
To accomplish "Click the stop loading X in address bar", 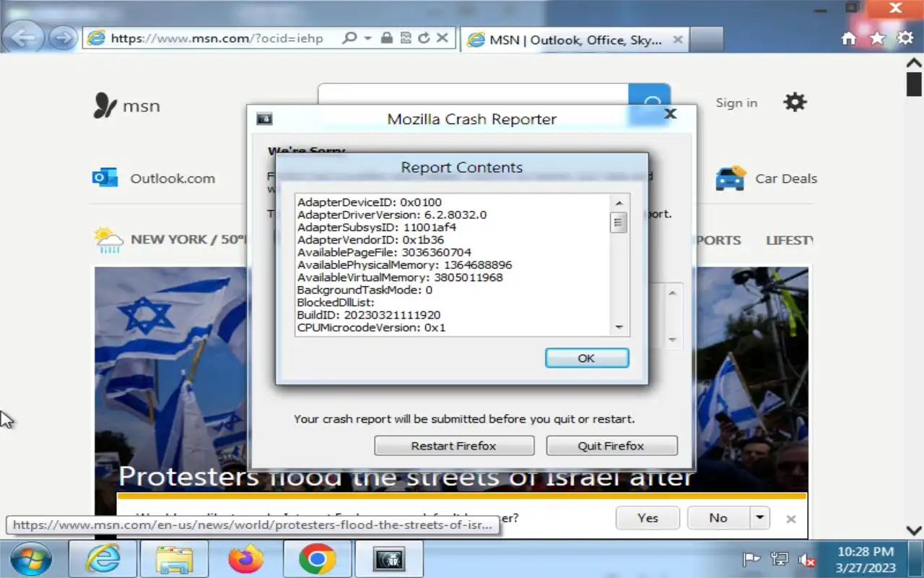I will (x=443, y=38).
